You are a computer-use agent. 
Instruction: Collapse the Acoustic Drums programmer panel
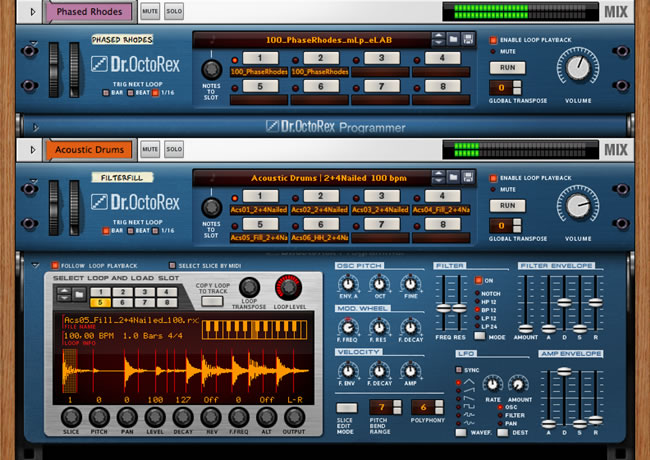click(35, 265)
